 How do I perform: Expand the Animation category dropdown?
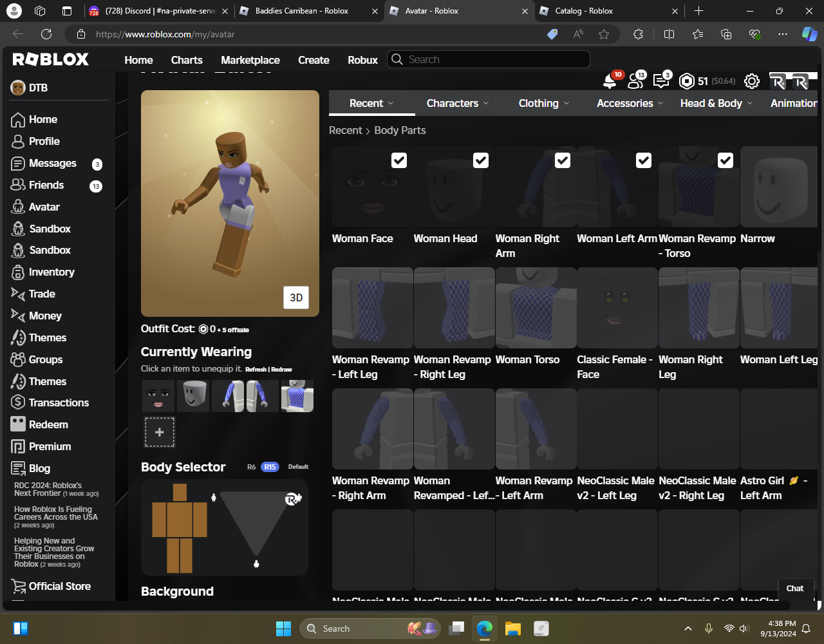tap(794, 103)
